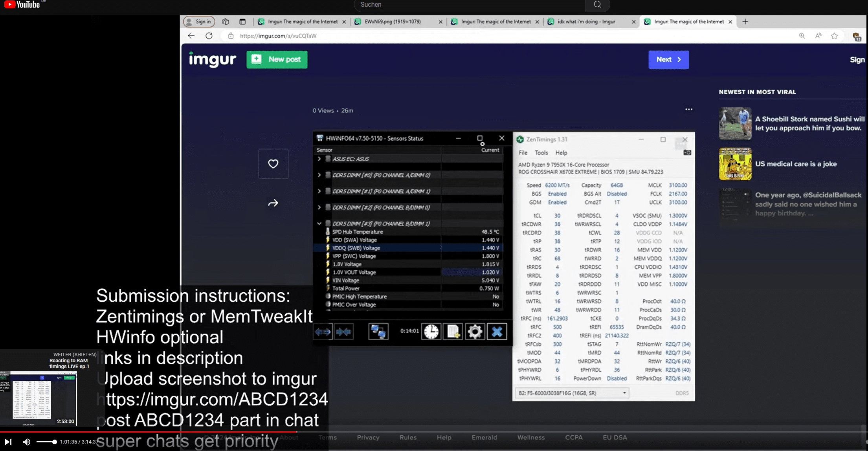Viewport: 868px width, 451px height.
Task: Click the share arrow on imgur post
Action: point(273,203)
